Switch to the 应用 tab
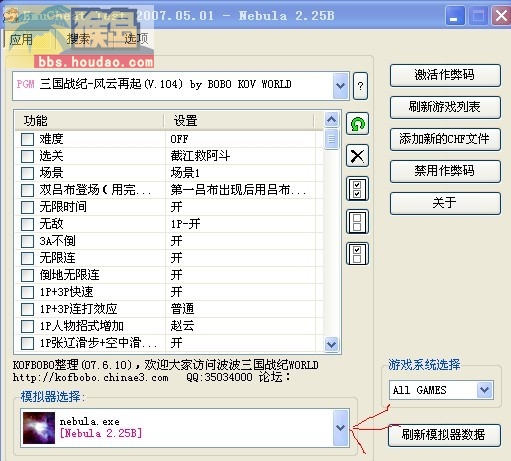 [21, 40]
